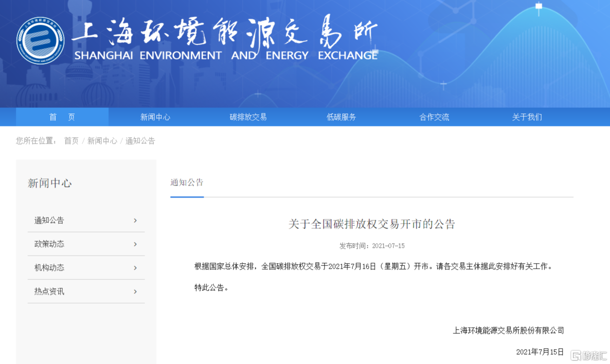The width and height of the screenshot is (610, 364).
Task: Expand the 热点资讯 sidebar chevron
Action: [135, 291]
